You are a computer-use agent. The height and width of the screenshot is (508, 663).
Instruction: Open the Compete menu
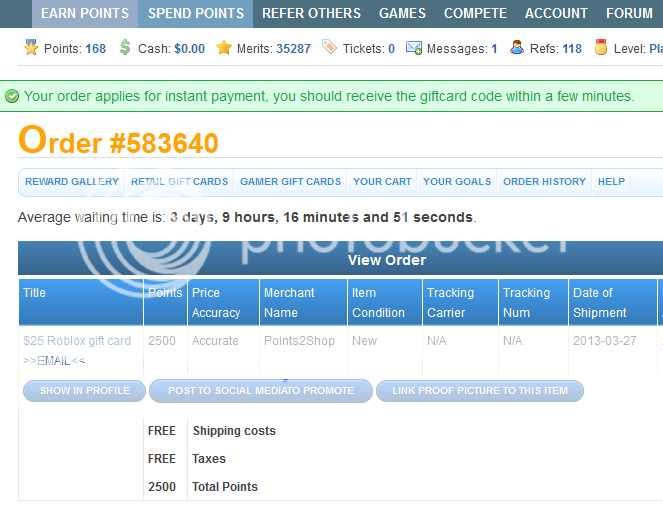coord(475,14)
